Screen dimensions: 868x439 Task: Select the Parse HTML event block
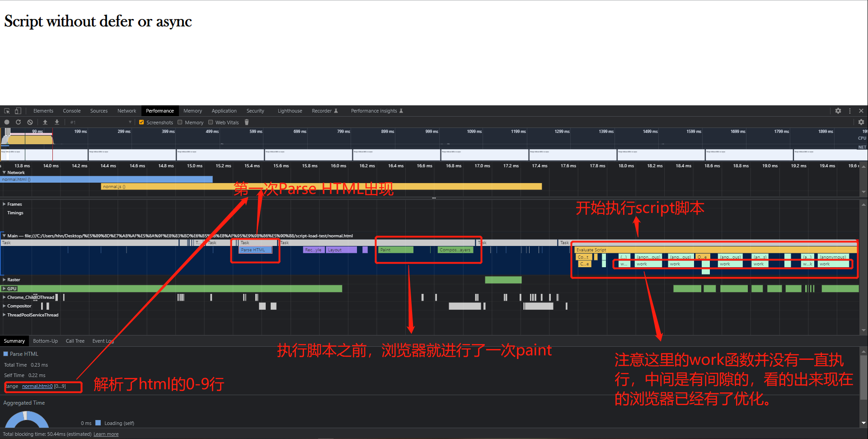(255, 250)
